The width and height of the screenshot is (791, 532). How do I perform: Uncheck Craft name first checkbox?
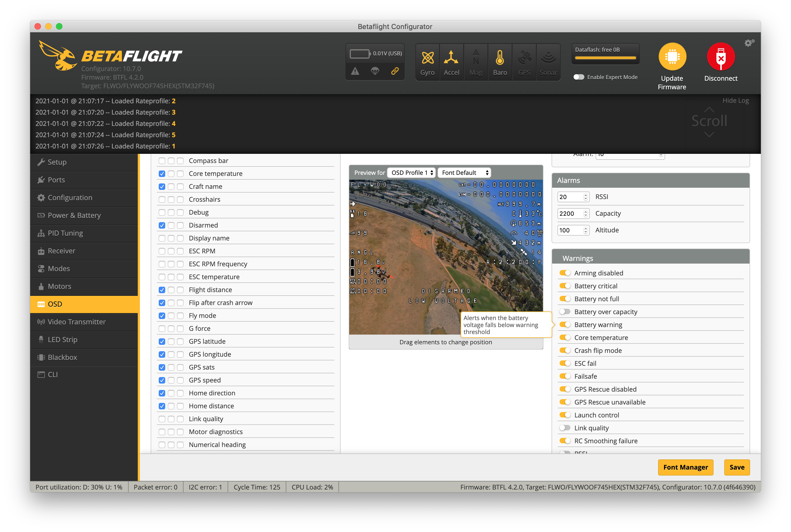coord(162,187)
